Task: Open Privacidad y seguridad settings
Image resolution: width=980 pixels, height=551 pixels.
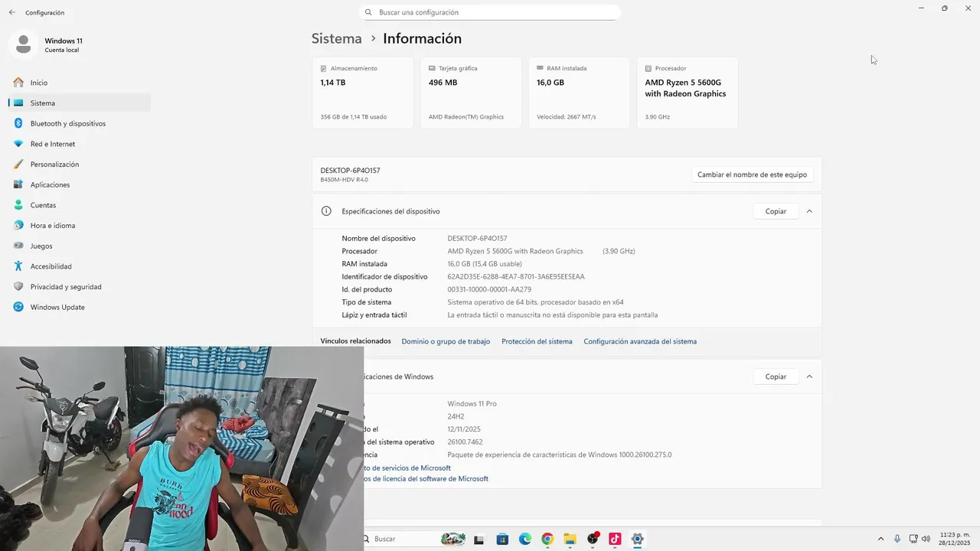Action: [80, 286]
